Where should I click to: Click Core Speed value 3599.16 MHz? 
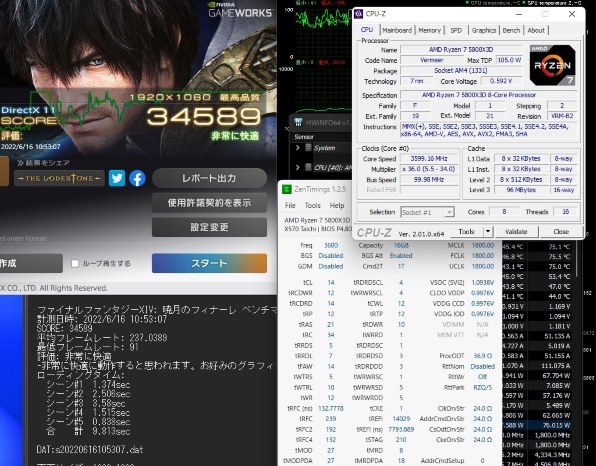coord(429,159)
